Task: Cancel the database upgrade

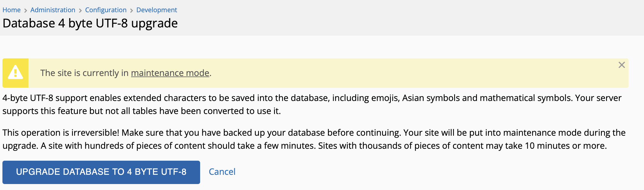Action: (x=222, y=172)
